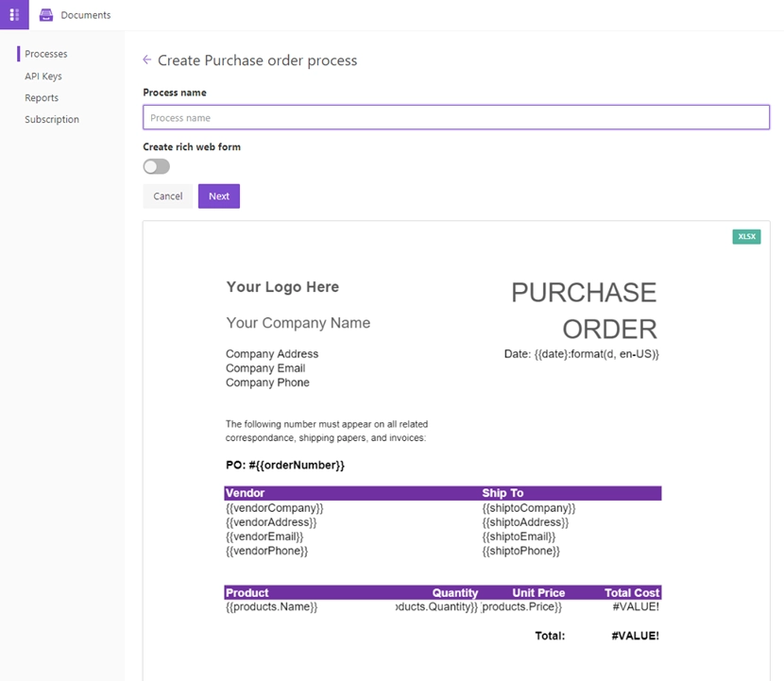Click the back arrow beside the page title

click(146, 60)
